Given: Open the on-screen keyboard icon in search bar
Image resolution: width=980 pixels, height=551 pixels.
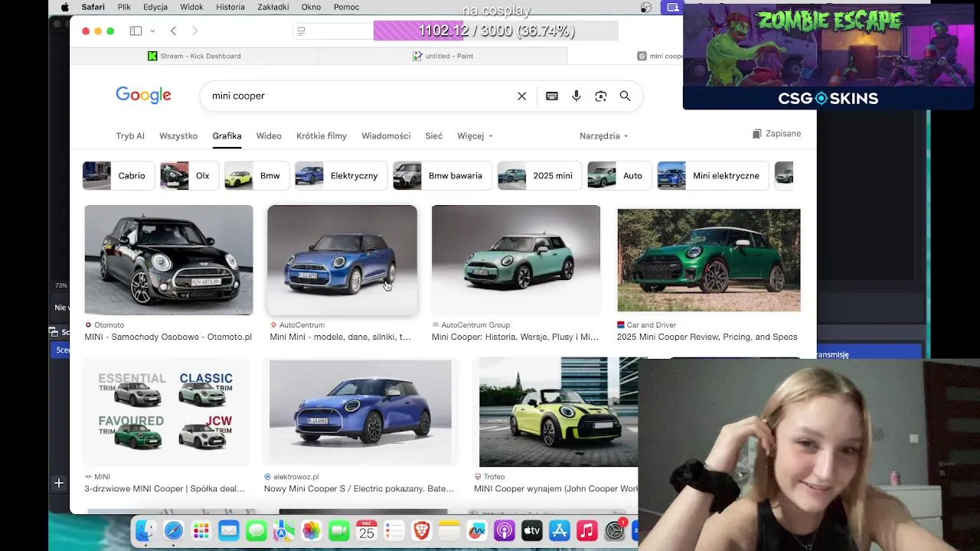Looking at the screenshot, I should (552, 96).
